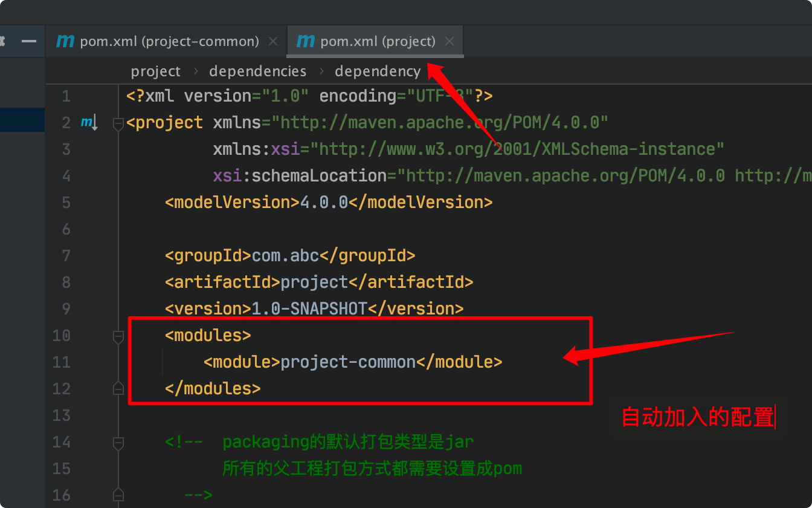Place cursor on project-common module text
The width and height of the screenshot is (812, 508).
coord(348,362)
